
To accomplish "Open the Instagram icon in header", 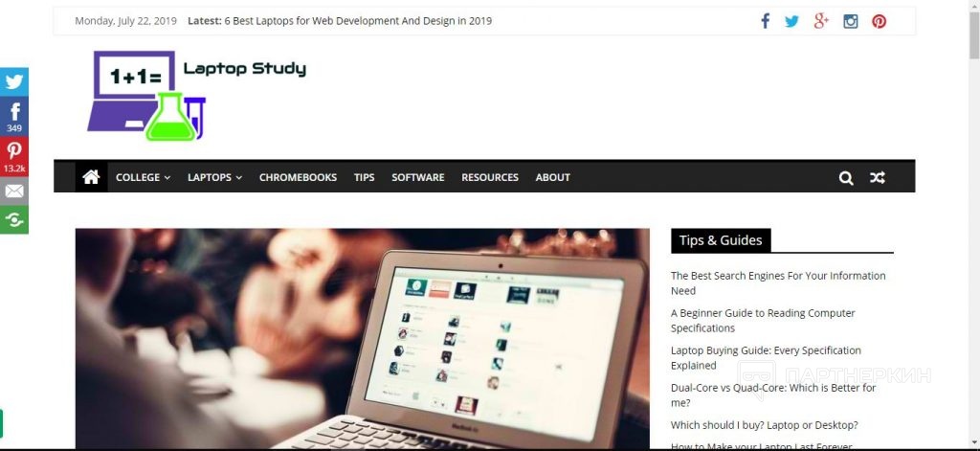I will point(851,21).
